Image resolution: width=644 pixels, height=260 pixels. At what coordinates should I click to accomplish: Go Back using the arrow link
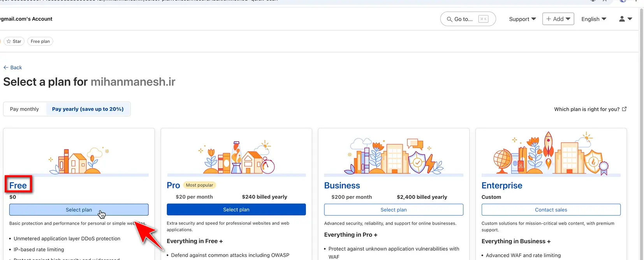(x=12, y=67)
